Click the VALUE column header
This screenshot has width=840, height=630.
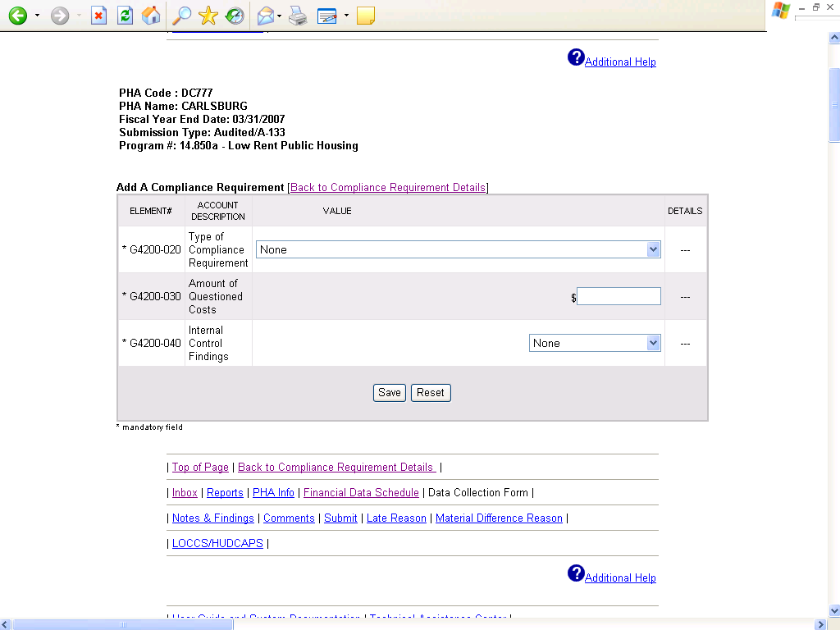[x=337, y=211]
